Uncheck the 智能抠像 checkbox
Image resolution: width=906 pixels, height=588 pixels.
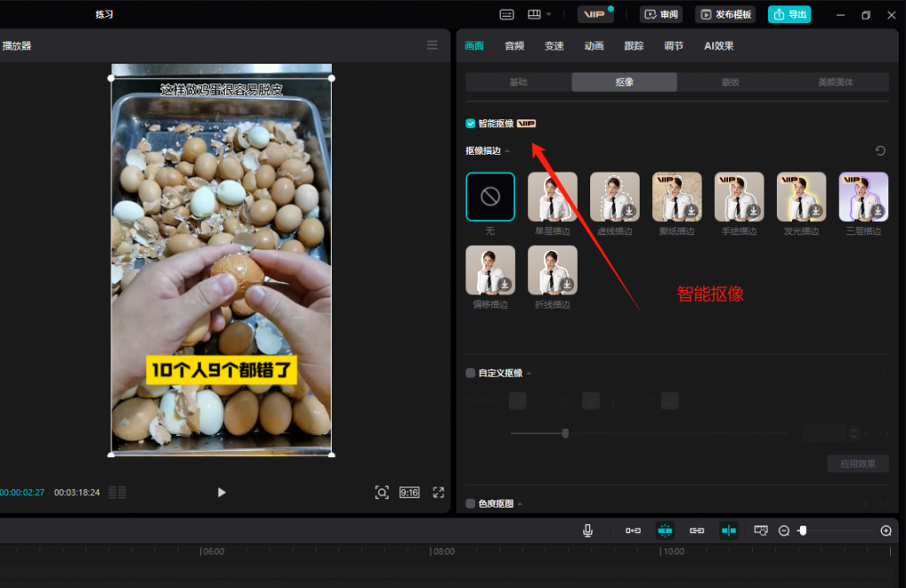pyautogui.click(x=471, y=124)
